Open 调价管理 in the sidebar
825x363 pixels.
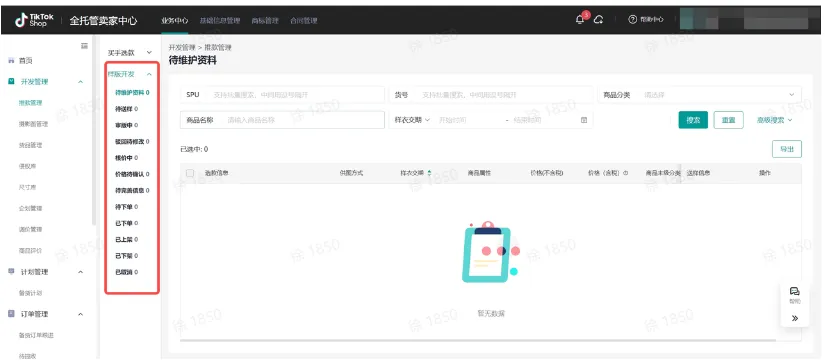(x=30, y=229)
